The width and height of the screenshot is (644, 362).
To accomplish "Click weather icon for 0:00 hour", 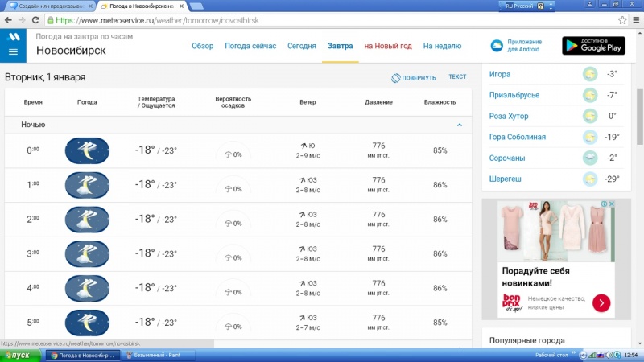I will tap(87, 150).
